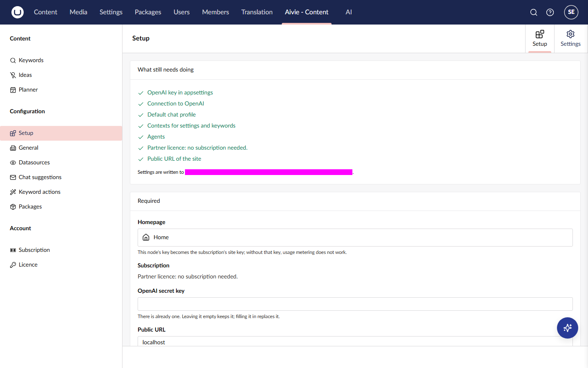The height and width of the screenshot is (368, 588).
Task: Click 'Partner licence: no subscription needed.' checklist item
Action: coord(197,148)
